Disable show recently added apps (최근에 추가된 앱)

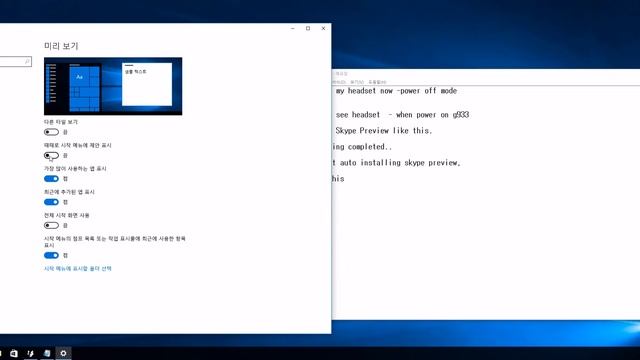point(51,202)
